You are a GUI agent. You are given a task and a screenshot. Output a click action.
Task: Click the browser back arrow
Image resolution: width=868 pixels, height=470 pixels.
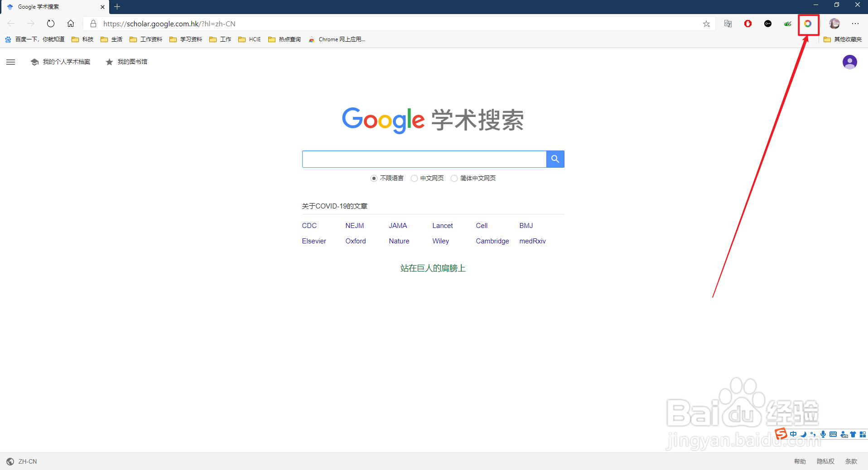(x=11, y=24)
